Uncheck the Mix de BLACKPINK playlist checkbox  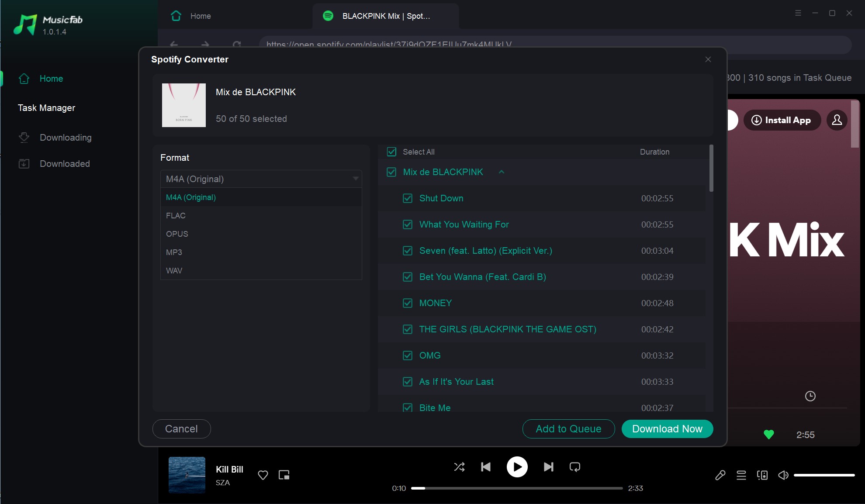pos(391,172)
